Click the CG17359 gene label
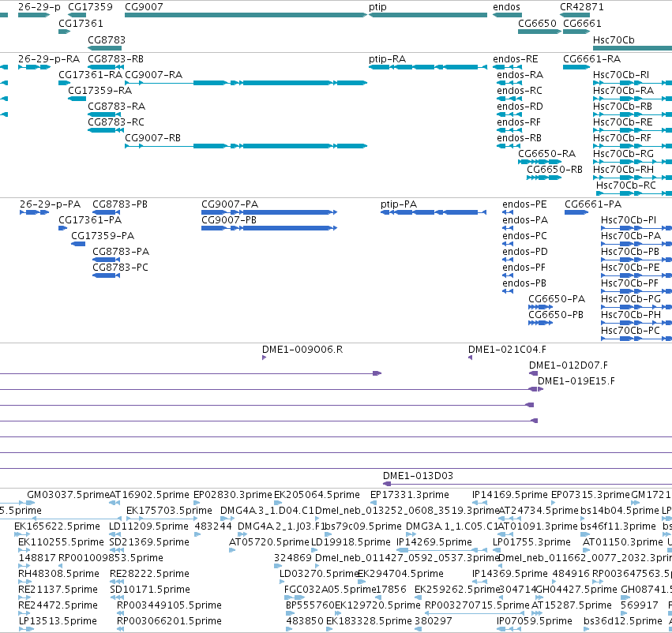Image resolution: width=672 pixels, height=633 pixels. pos(90,7)
